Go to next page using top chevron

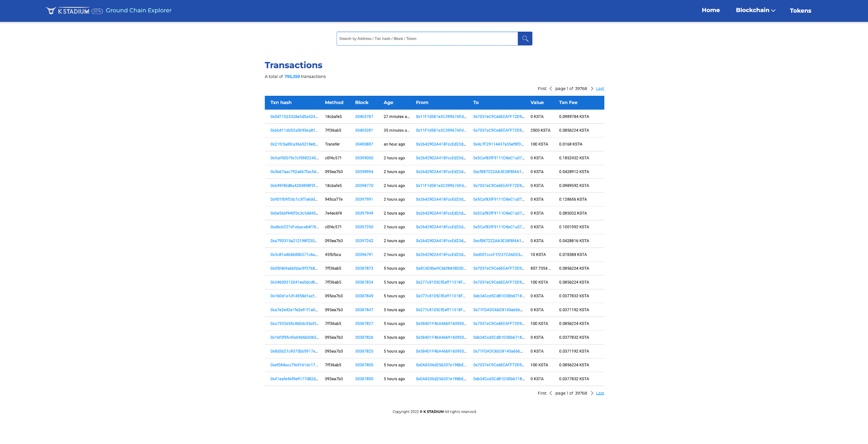click(592, 89)
